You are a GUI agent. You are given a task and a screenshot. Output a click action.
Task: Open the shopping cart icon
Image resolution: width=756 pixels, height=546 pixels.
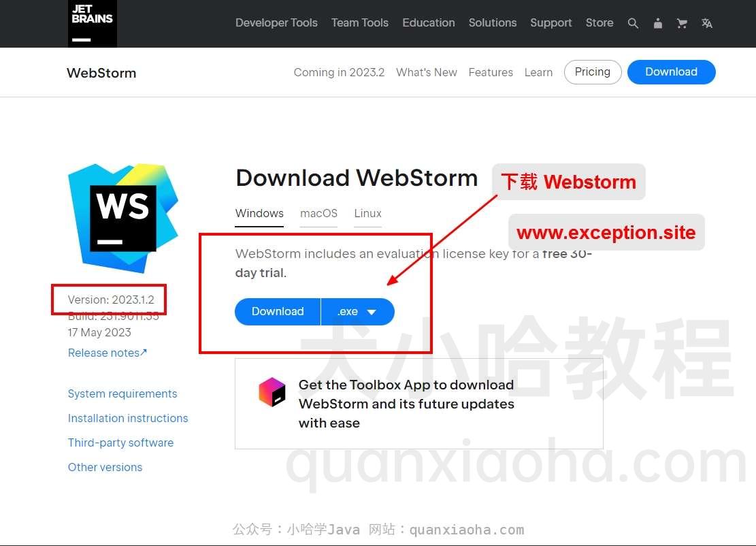(682, 23)
